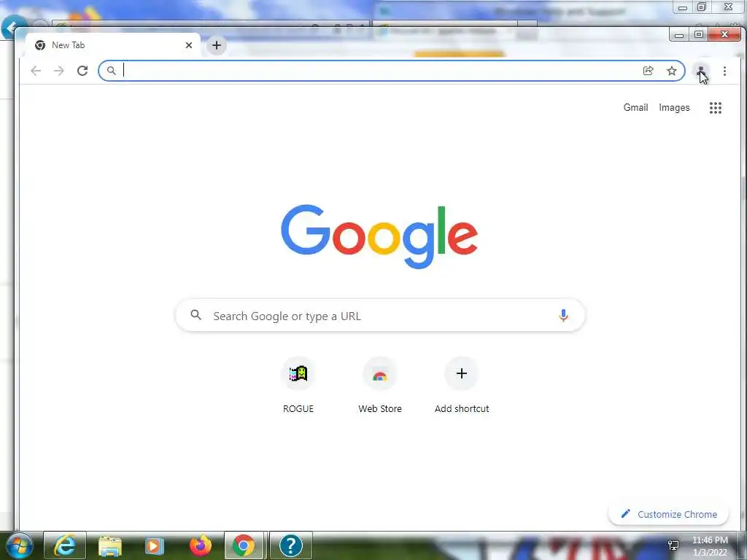Minimize the Chrome window

679,35
